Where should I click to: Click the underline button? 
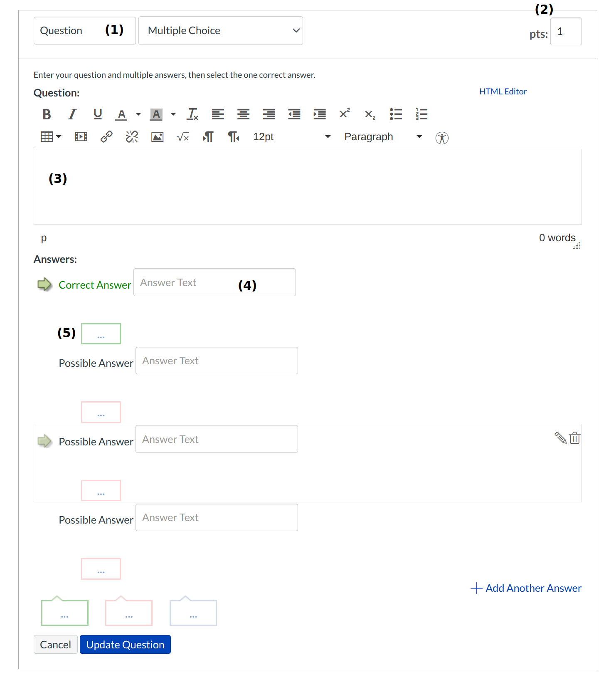pyautogui.click(x=98, y=114)
